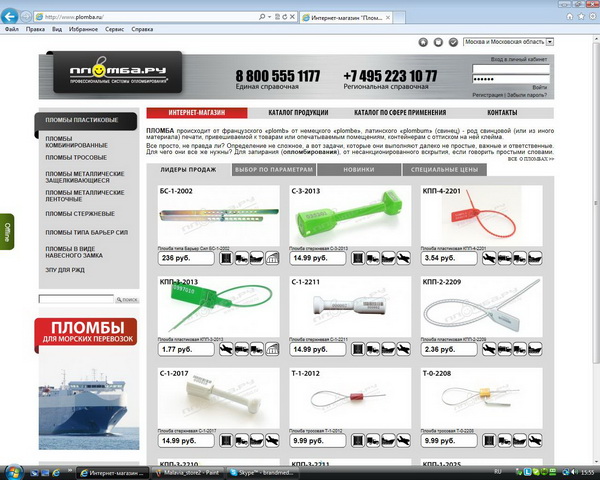Click the container icon under С-1-2017
This screenshot has width=600, height=480.
click(226, 441)
